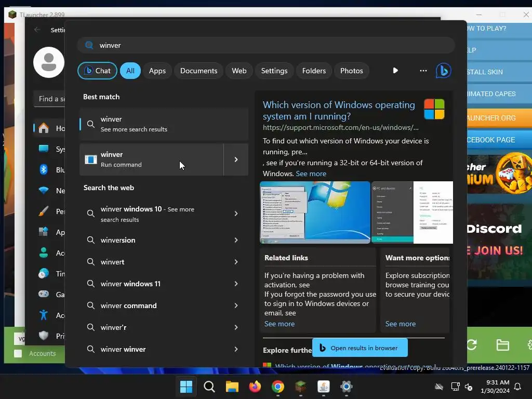Open Bluetooth icon in Settings sidebar

(44, 169)
